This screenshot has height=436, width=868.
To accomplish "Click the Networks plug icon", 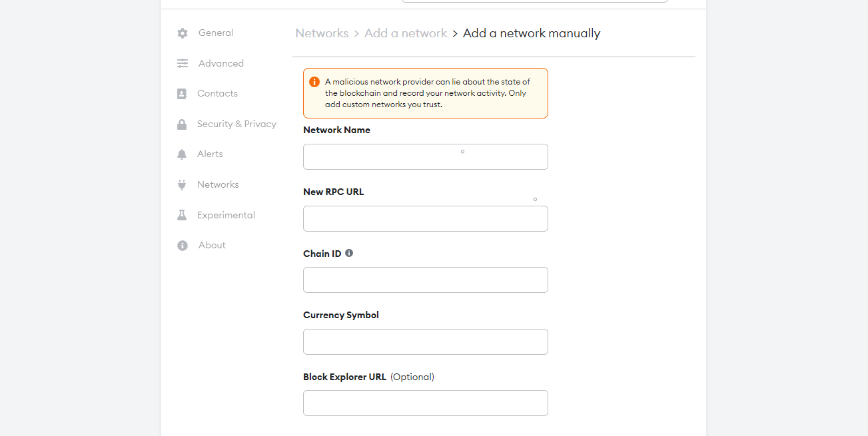I will [182, 185].
